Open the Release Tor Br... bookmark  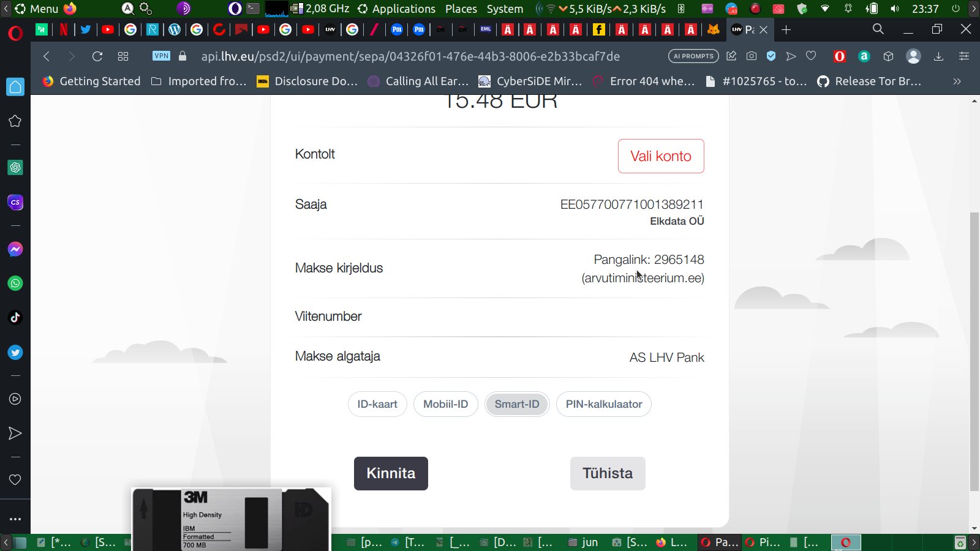coord(869,81)
